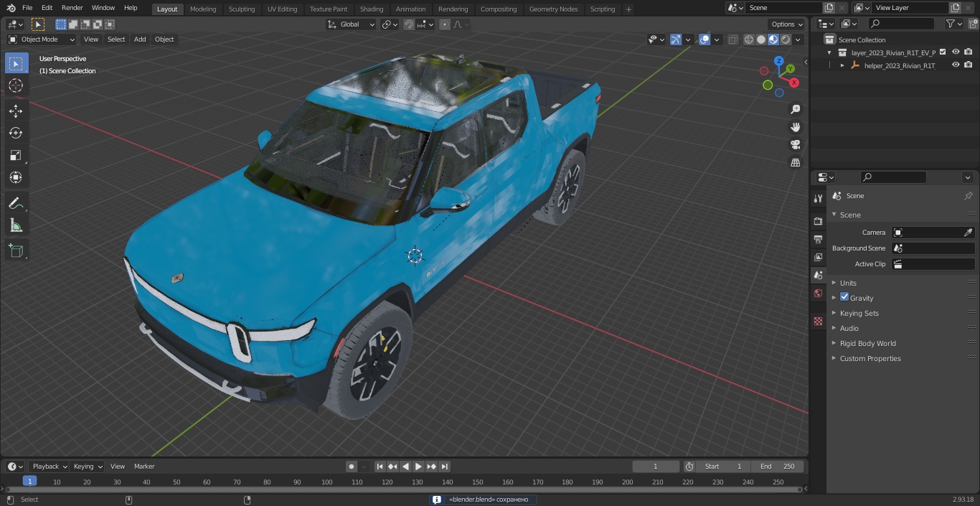Image resolution: width=980 pixels, height=506 pixels.
Task: Open the viewport Add menu
Action: 140,39
